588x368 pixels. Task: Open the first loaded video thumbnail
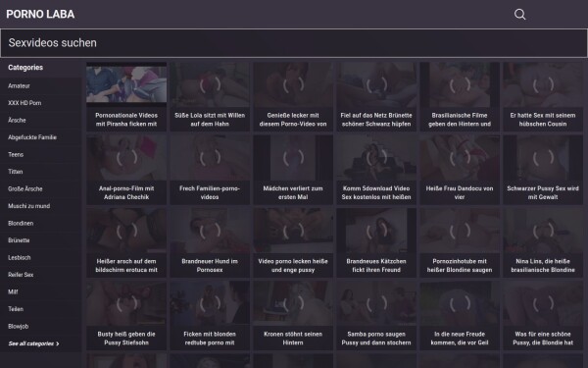pyautogui.click(x=126, y=84)
